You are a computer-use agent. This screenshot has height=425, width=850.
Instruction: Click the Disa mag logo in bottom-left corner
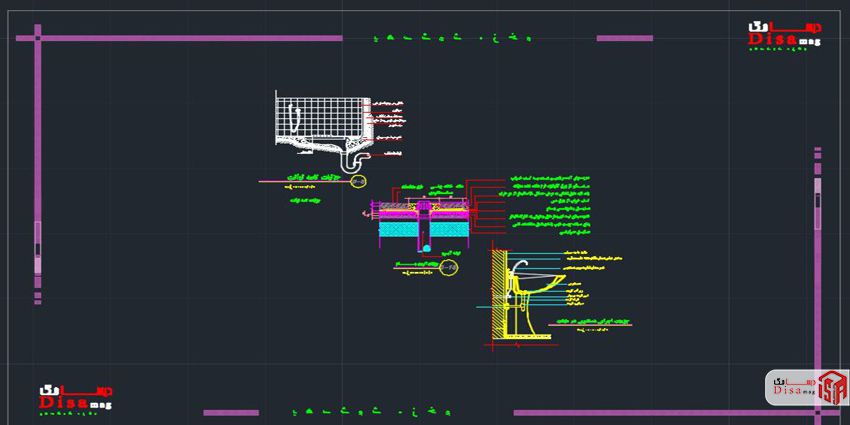(x=75, y=399)
